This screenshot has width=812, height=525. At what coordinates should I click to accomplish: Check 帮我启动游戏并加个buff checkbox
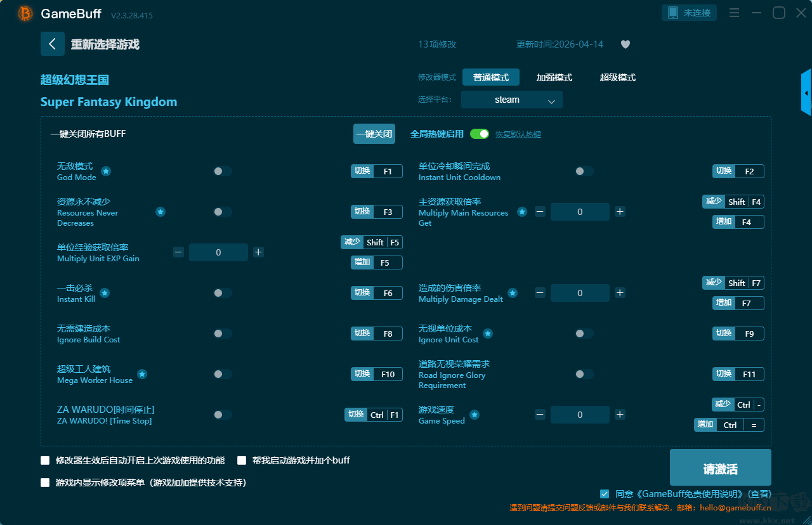coord(242,460)
